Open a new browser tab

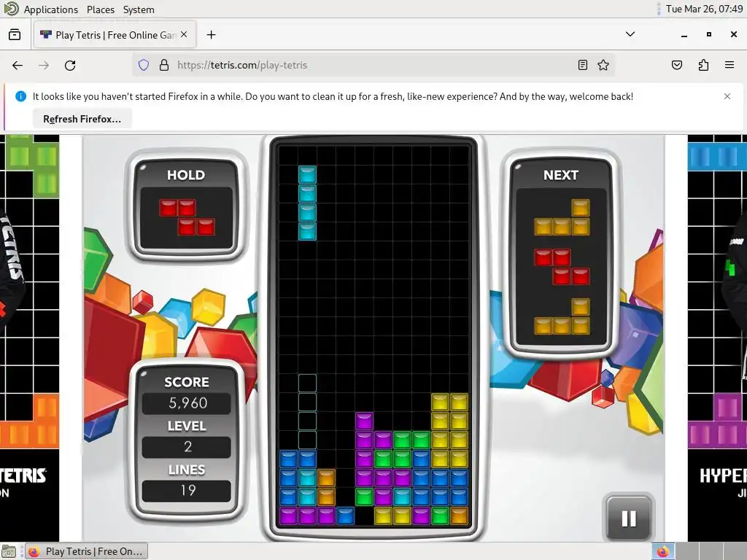211,35
